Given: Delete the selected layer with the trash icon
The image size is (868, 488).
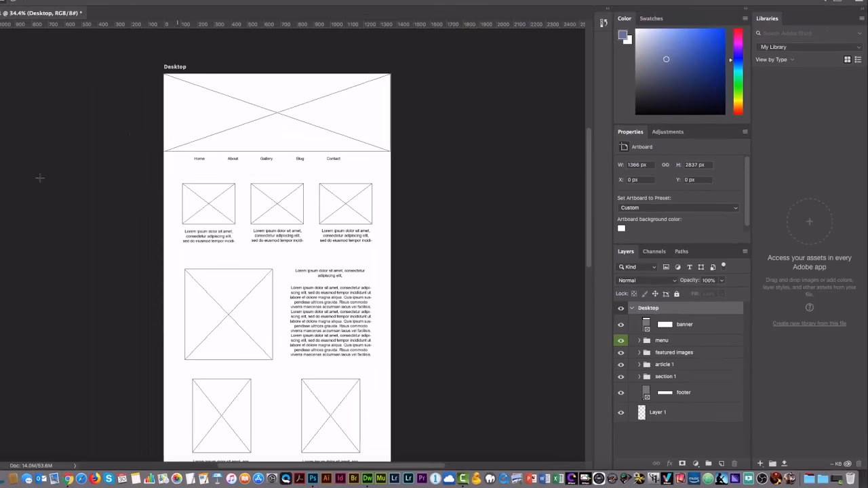Looking at the screenshot, I should [734, 464].
